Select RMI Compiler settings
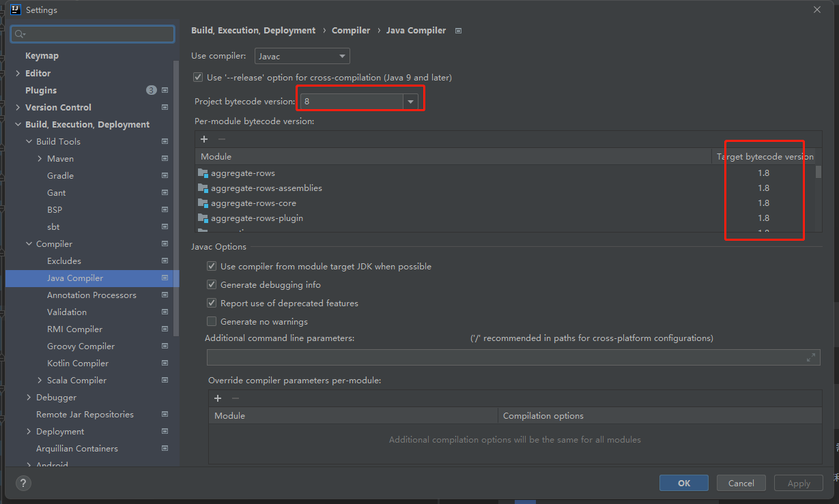Viewport: 839px width, 504px height. click(75, 329)
